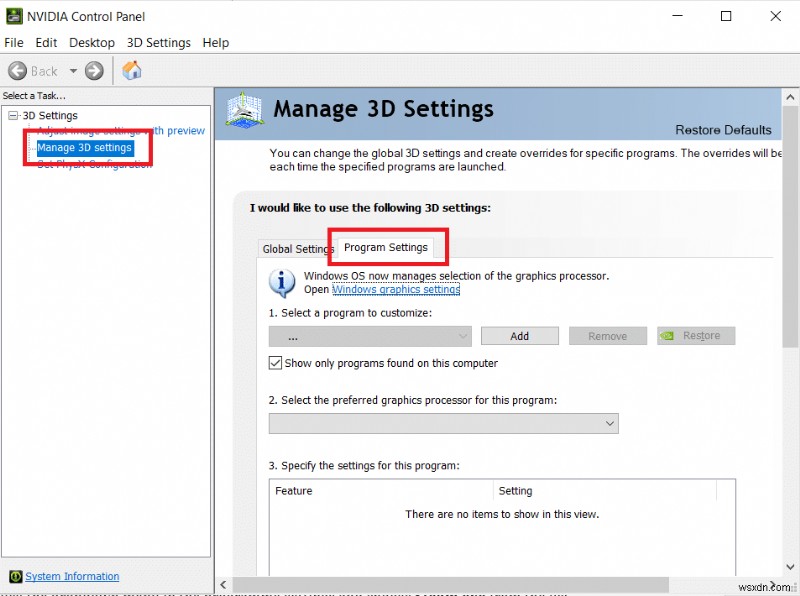Click the Add button
The width and height of the screenshot is (800, 596).
click(519, 335)
